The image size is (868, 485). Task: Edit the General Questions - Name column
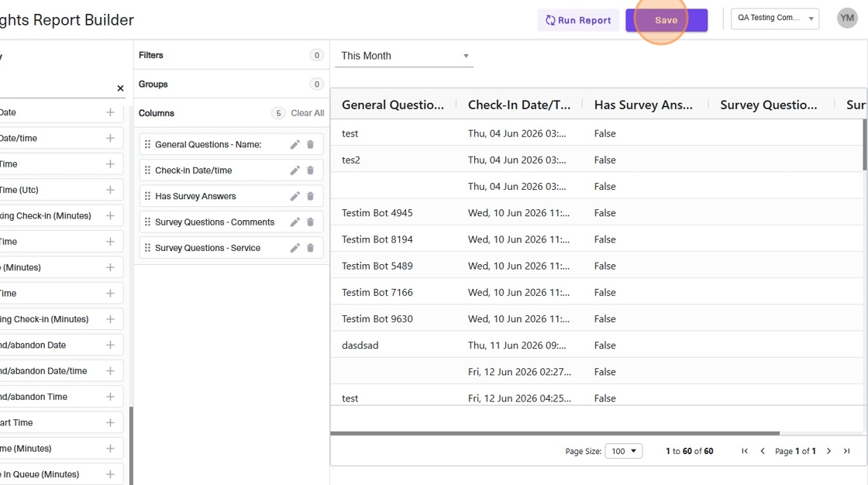294,145
